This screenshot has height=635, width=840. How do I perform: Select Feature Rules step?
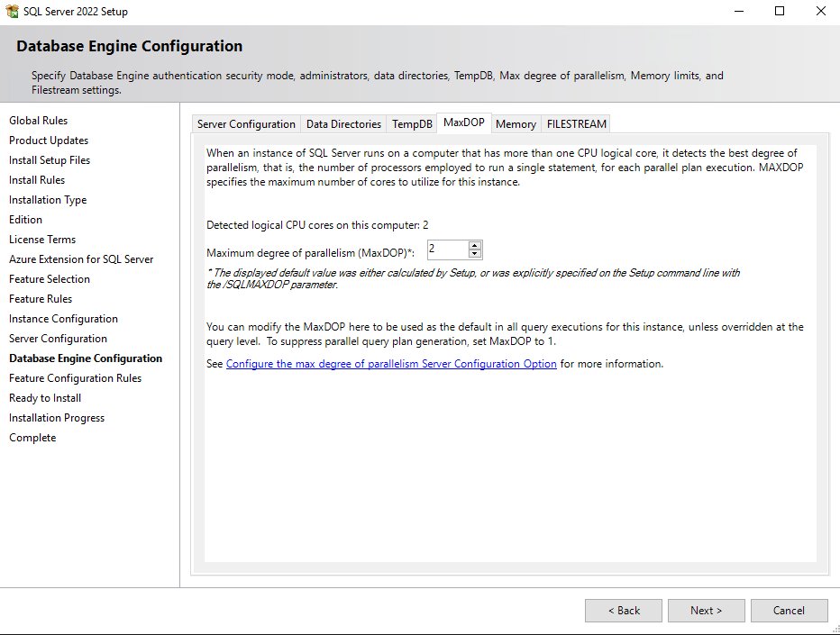click(41, 299)
